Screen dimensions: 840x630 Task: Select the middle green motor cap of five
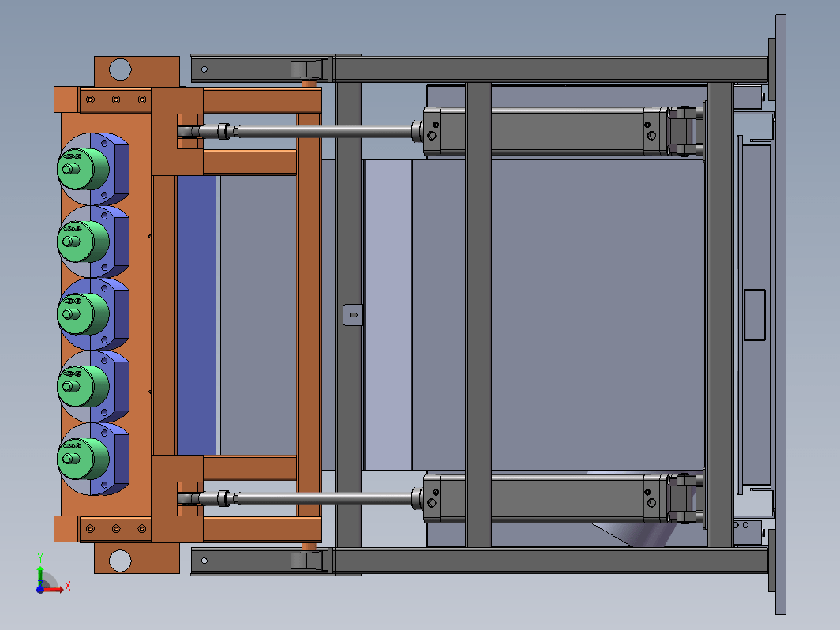pos(83,314)
